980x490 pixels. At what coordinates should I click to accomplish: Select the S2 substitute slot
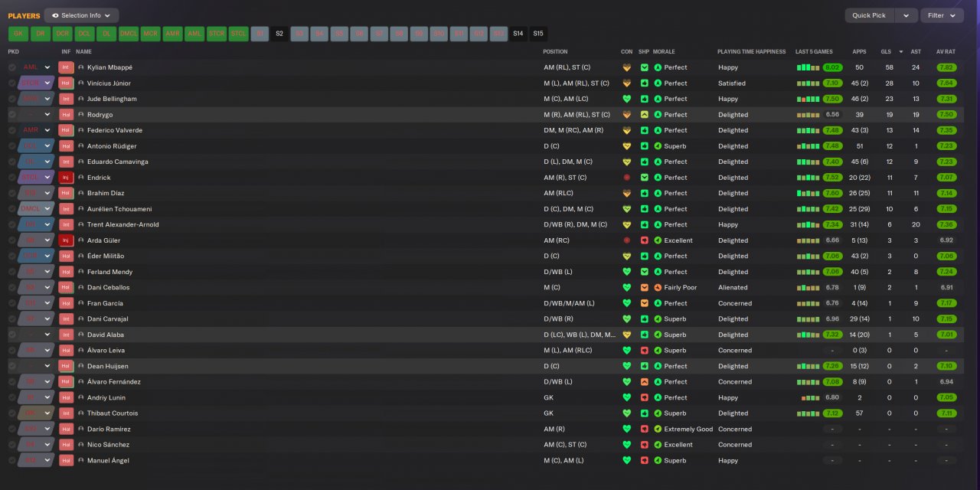coord(279,34)
